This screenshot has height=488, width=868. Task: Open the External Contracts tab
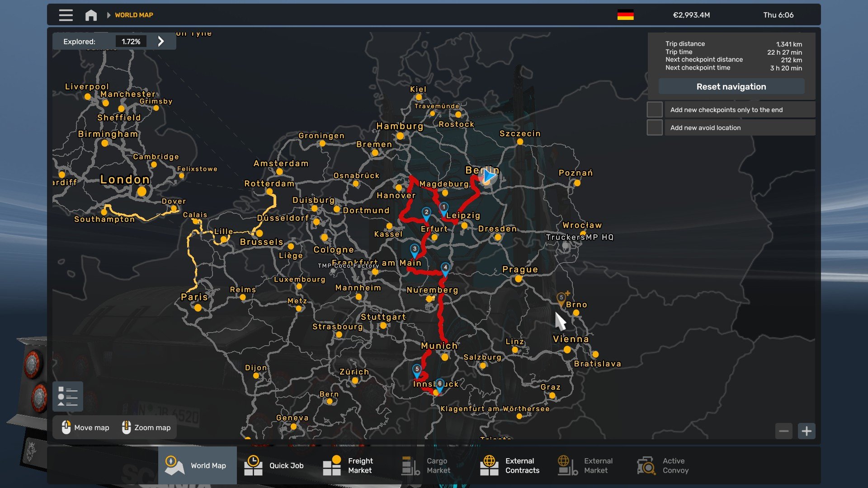click(x=512, y=465)
